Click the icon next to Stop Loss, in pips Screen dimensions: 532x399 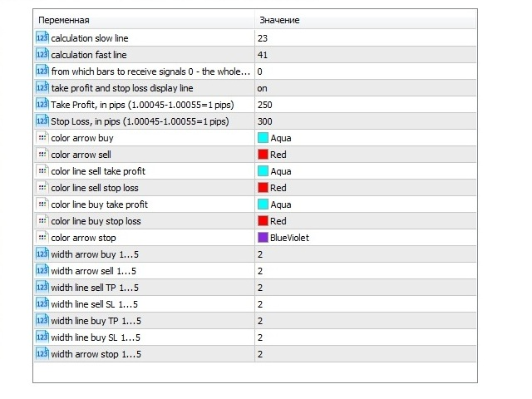coord(42,121)
